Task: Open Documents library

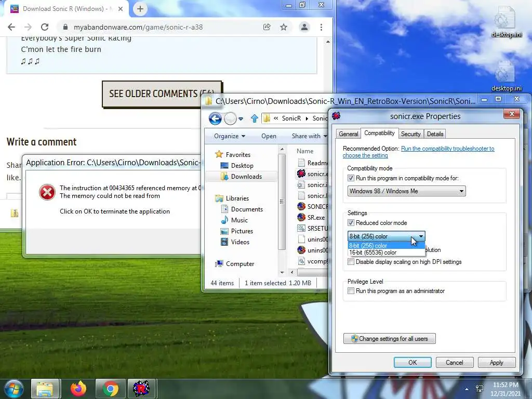Action: [x=247, y=209]
